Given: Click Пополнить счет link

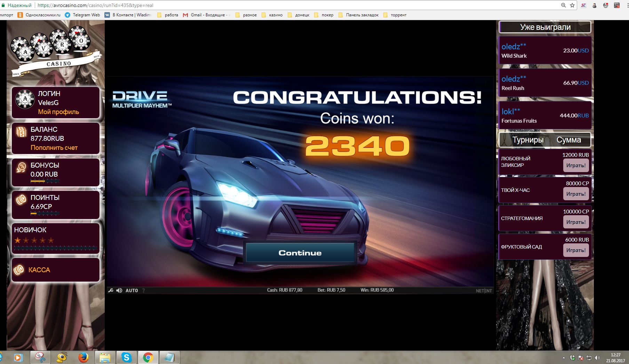Looking at the screenshot, I should pos(54,148).
